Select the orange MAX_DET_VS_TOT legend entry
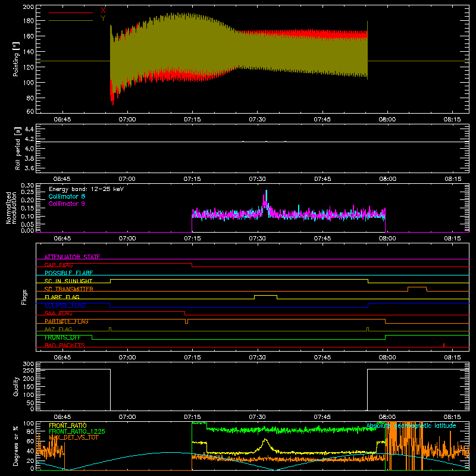This screenshot has width=476, height=476. pyautogui.click(x=74, y=437)
